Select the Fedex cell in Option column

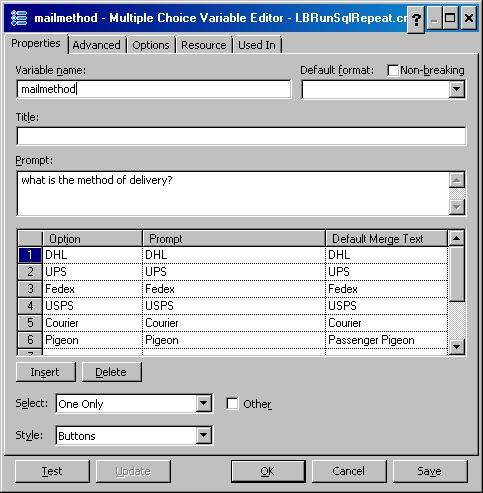pyautogui.click(x=93, y=289)
